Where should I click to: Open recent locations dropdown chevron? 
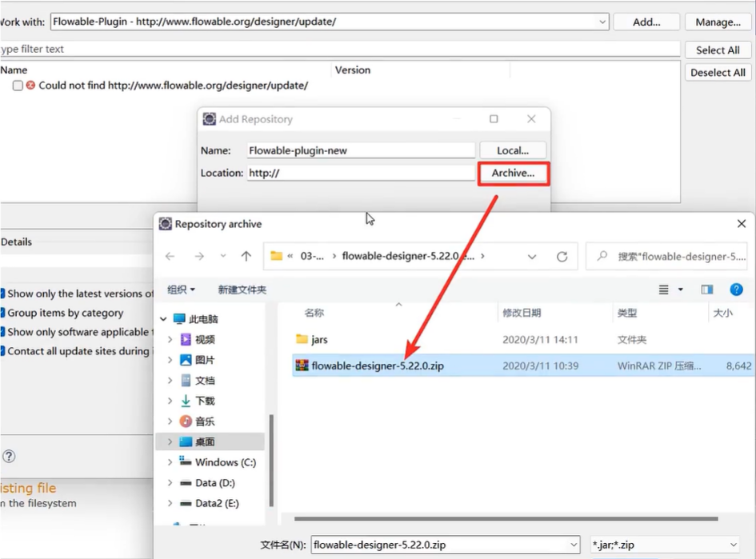[223, 256]
